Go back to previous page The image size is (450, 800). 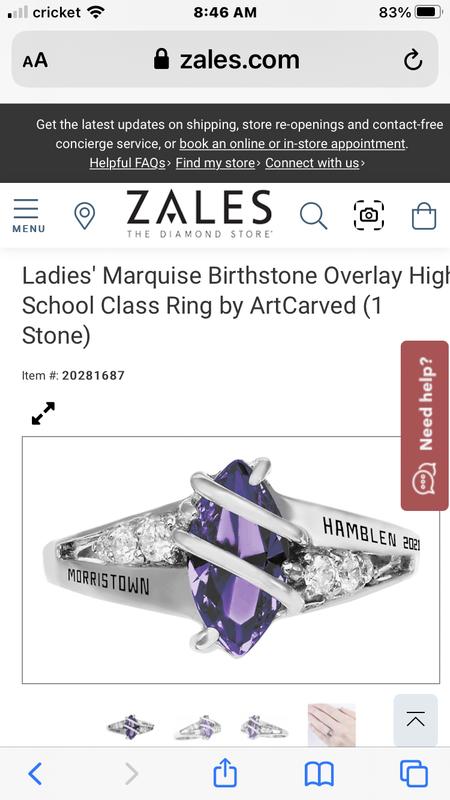pos(35,774)
